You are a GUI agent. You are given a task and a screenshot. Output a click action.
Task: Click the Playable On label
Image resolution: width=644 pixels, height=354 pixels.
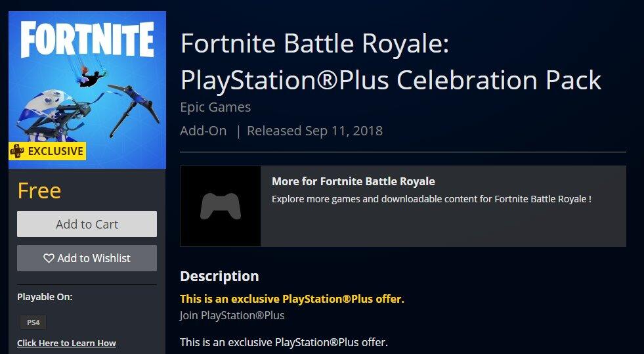45,297
